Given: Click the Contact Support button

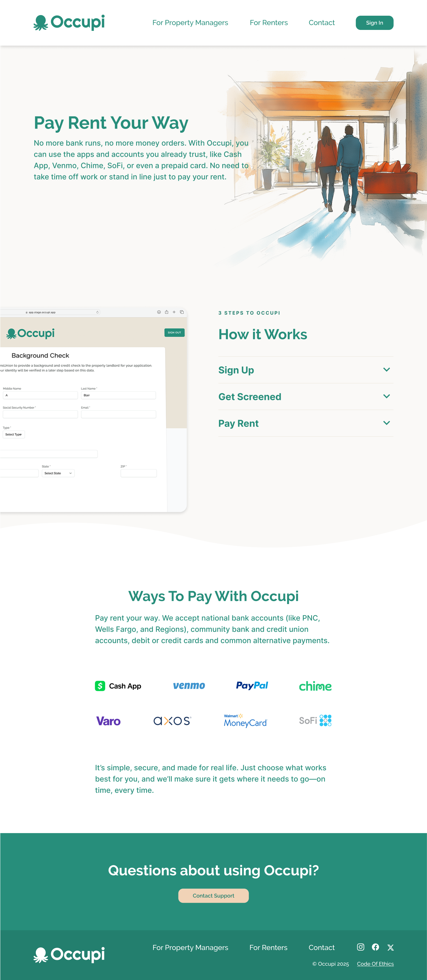Looking at the screenshot, I should pos(213,896).
